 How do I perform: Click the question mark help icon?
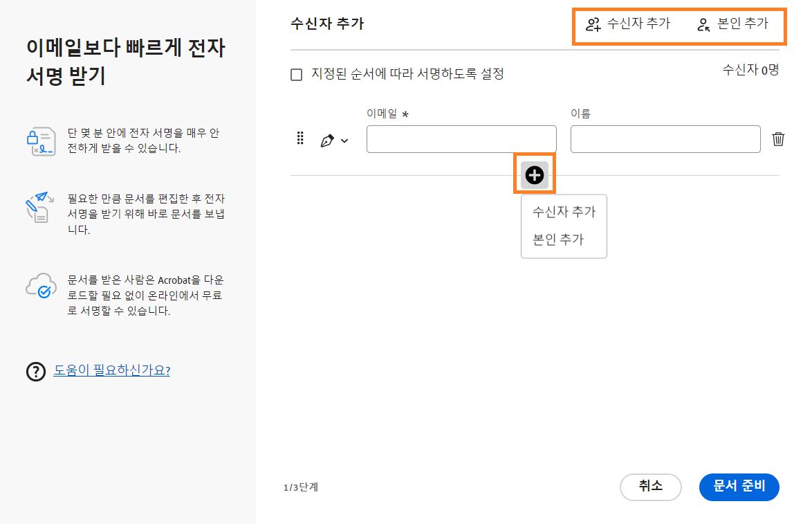pos(35,371)
